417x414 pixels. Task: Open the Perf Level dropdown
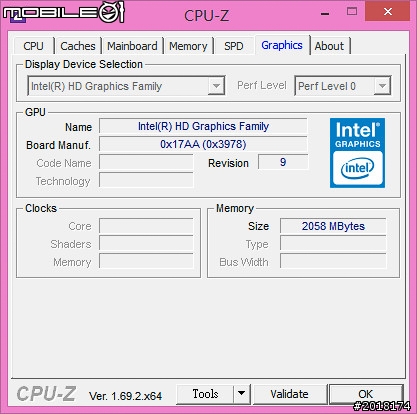(x=343, y=86)
